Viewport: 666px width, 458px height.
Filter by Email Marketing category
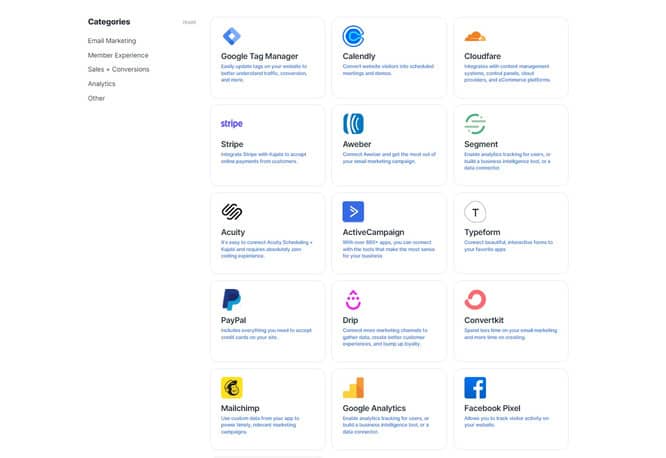(x=112, y=41)
